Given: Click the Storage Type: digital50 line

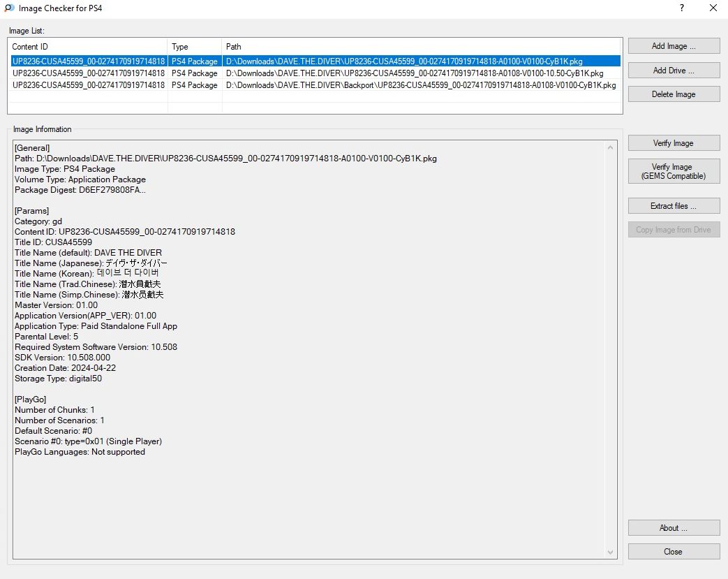Looking at the screenshot, I should click(x=58, y=379).
